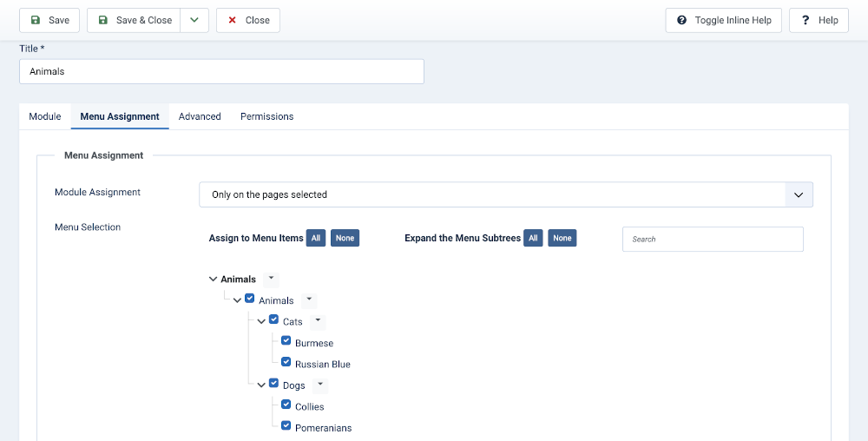868x441 pixels.
Task: Click Save & Close button
Action: (x=134, y=20)
